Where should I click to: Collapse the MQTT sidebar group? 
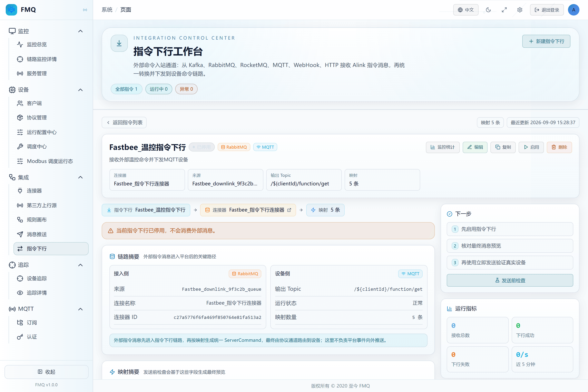coord(80,309)
